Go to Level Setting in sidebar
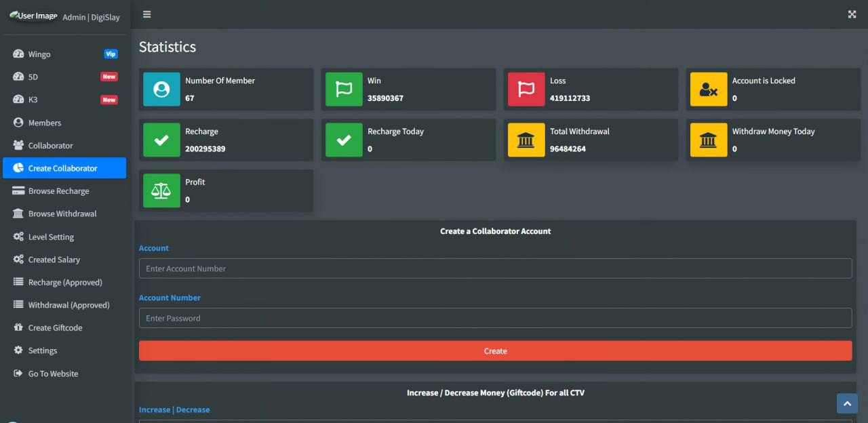Viewport: 868px width, 423px height. click(x=51, y=237)
